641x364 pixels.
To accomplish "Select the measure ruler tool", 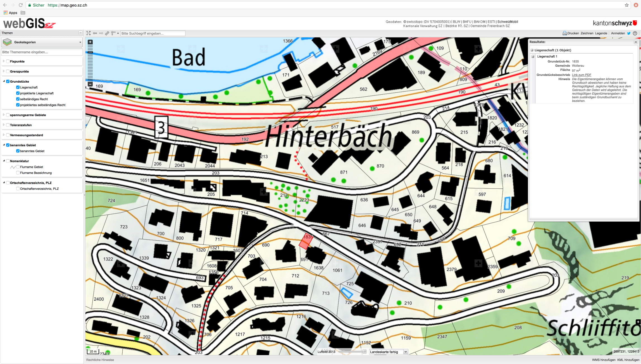I will [113, 33].
